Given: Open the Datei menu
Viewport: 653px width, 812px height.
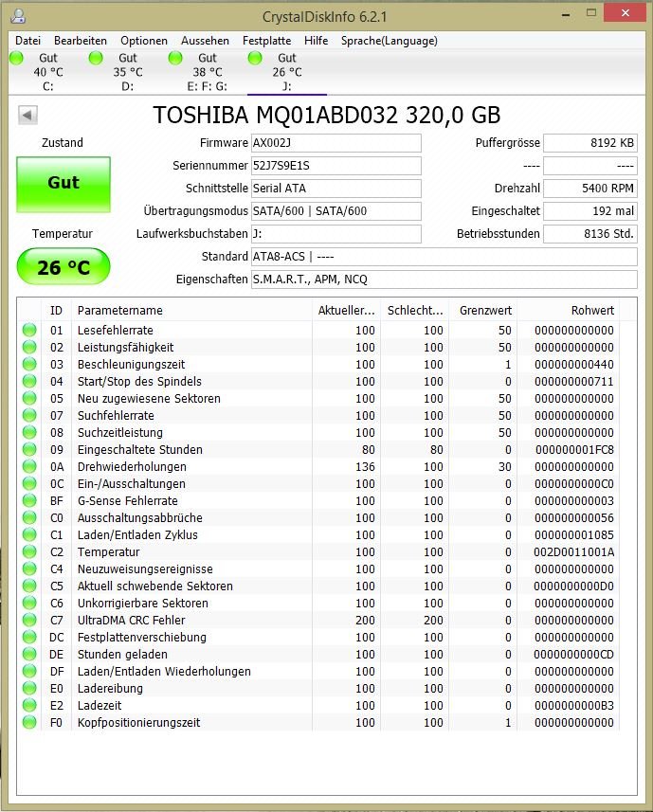Looking at the screenshot, I should [28, 41].
